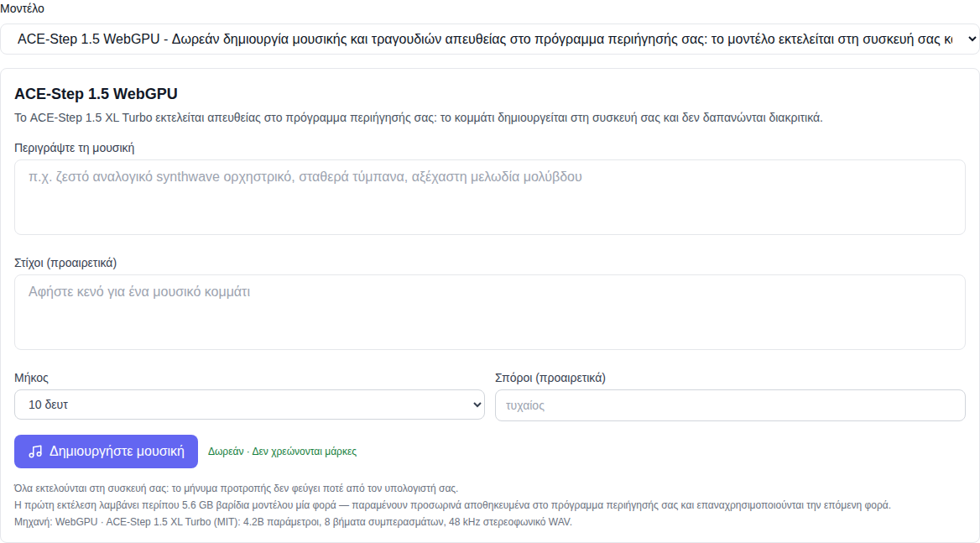Open the Μοντέλο model selection dropdown
Screen dimensions: 980x543
click(x=489, y=39)
